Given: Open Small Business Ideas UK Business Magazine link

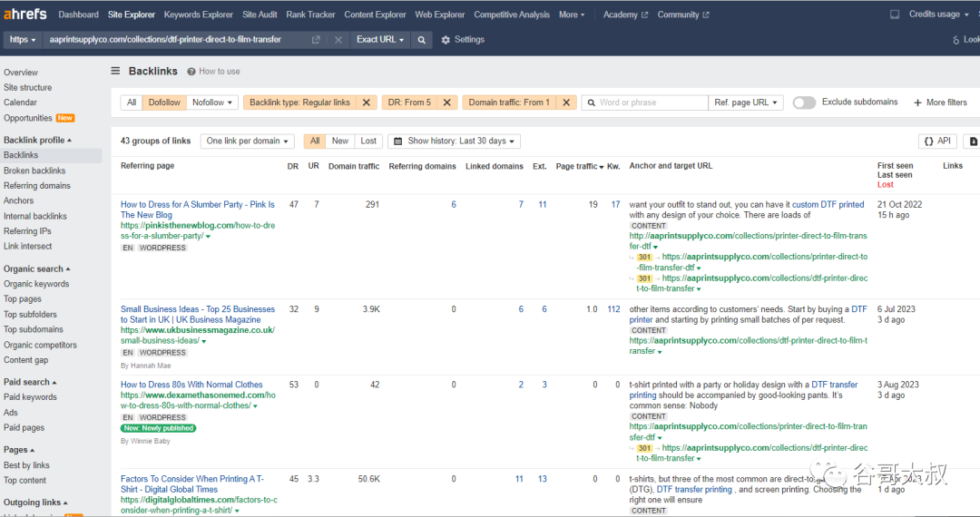Looking at the screenshot, I should (198, 314).
